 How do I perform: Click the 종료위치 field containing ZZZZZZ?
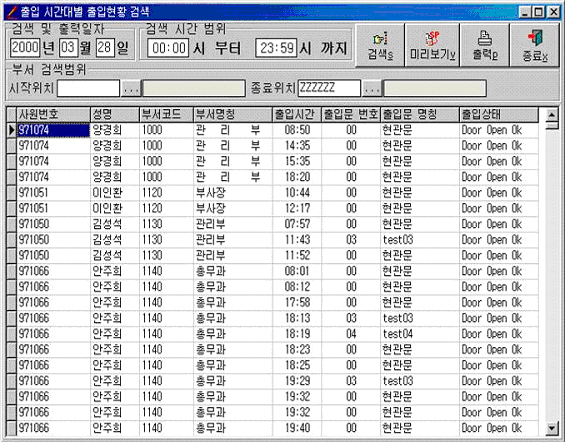pos(329,88)
